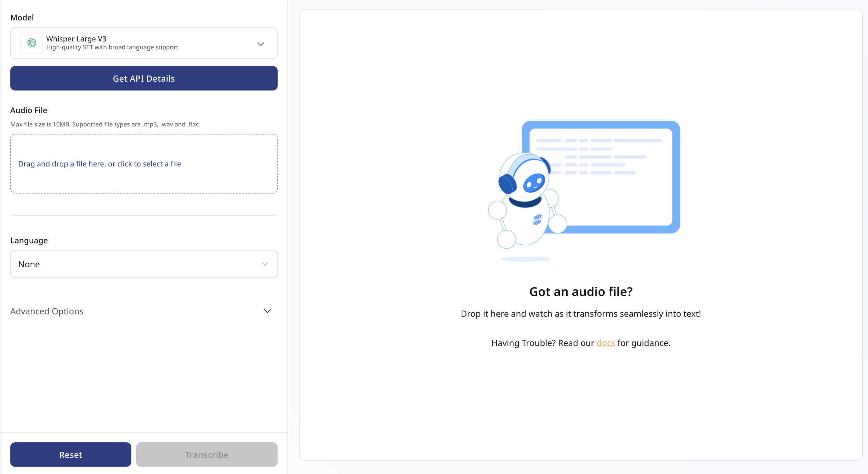Click the Language dropdown chevron arrow

pyautogui.click(x=265, y=264)
